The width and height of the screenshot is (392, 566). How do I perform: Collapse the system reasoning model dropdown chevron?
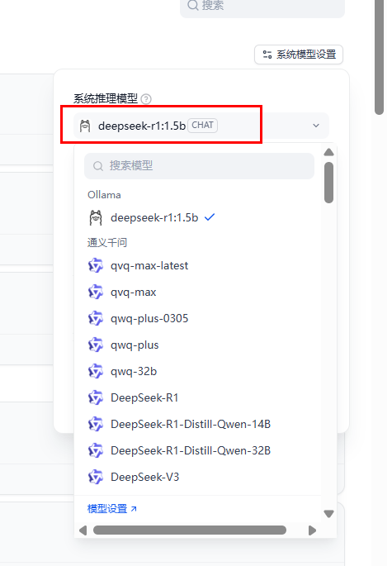[x=316, y=126]
